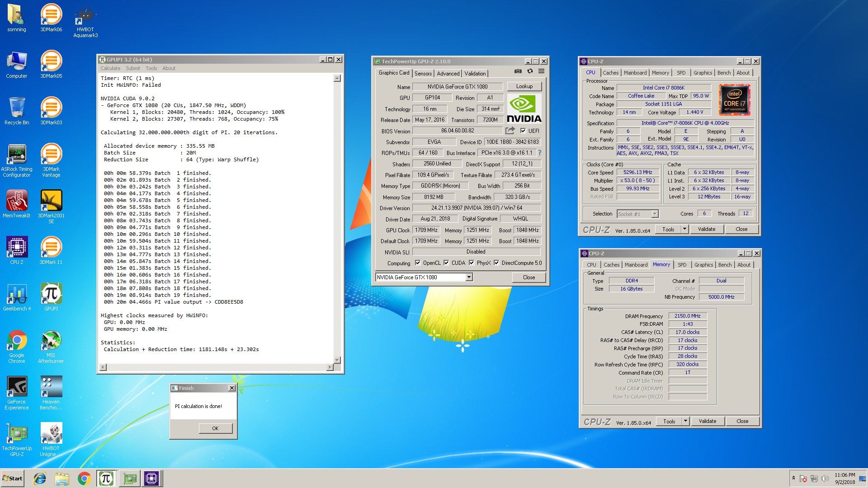Viewport: 868px width, 488px height.
Task: Click the Windows Start button
Action: pos(13,479)
